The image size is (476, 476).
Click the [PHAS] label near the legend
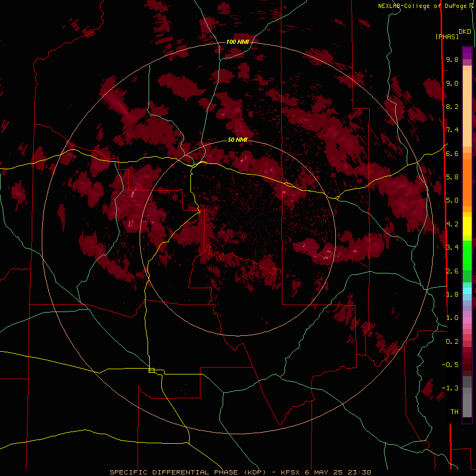point(447,36)
